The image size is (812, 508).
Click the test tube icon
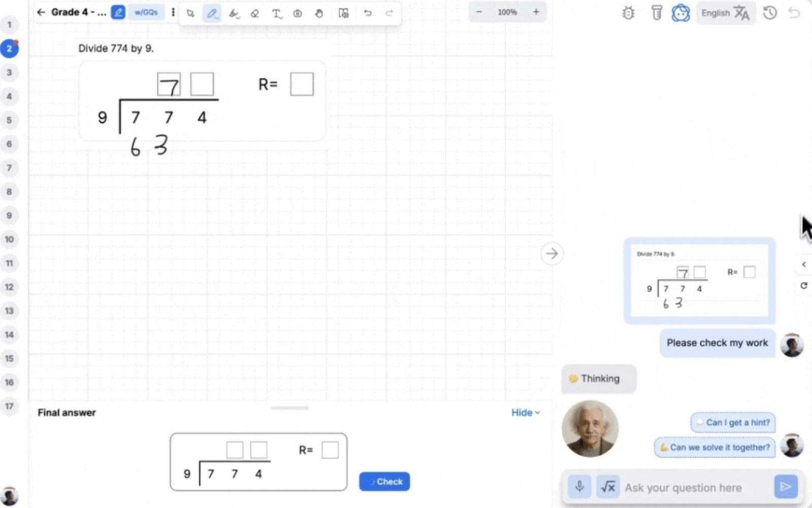coord(656,13)
